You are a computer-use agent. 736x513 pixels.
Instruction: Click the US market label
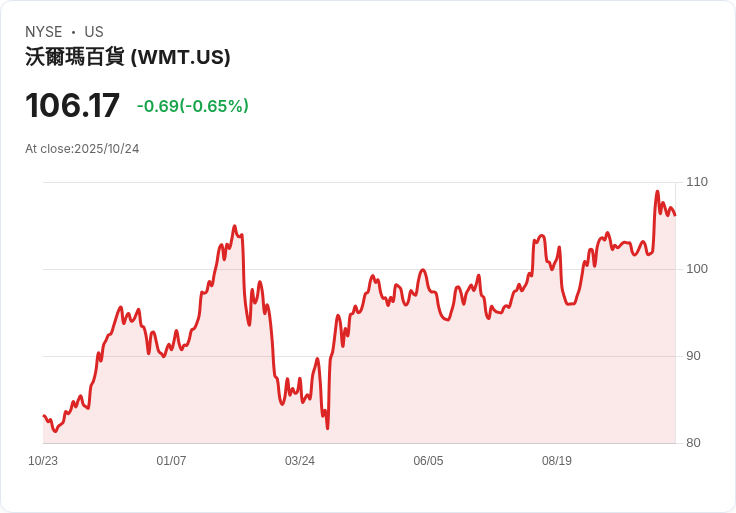click(x=94, y=32)
